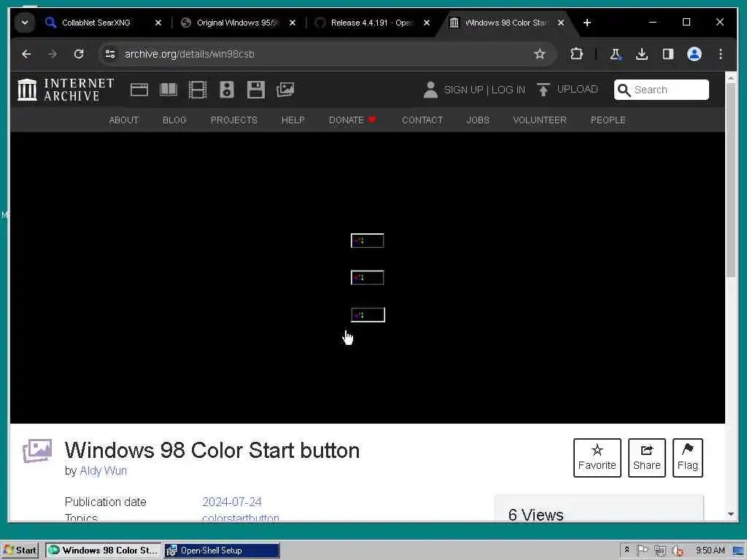The width and height of the screenshot is (747, 560).
Task: Open the Audio speaker icon
Action: point(227,90)
